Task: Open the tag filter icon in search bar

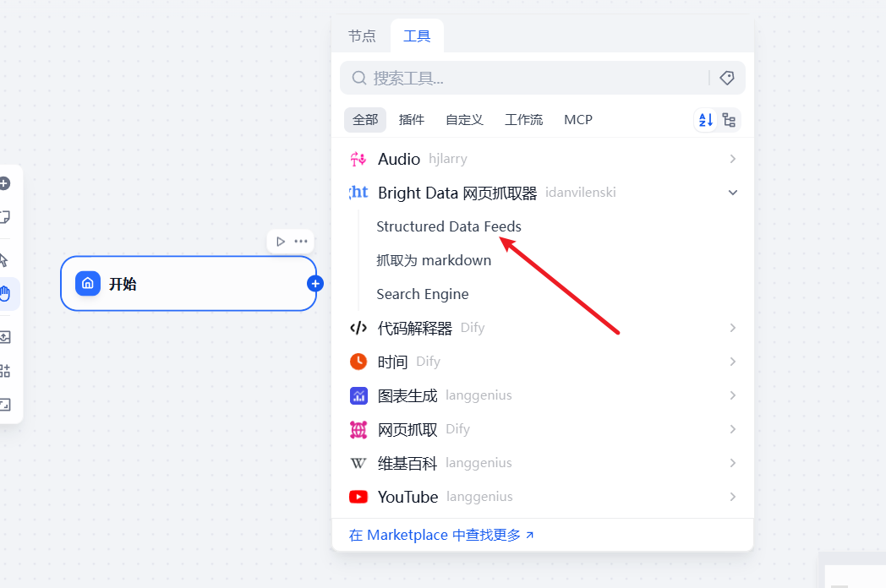Action: (727, 78)
